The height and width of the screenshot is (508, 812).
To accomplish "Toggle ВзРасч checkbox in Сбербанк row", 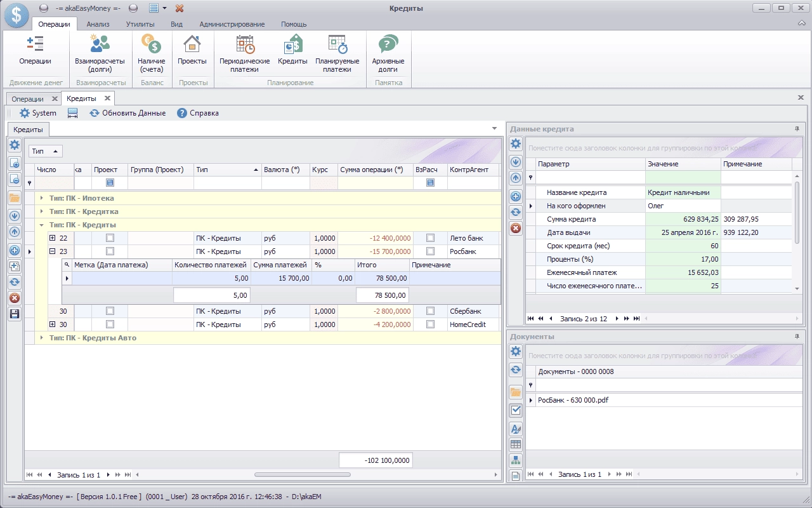I will coord(431,311).
